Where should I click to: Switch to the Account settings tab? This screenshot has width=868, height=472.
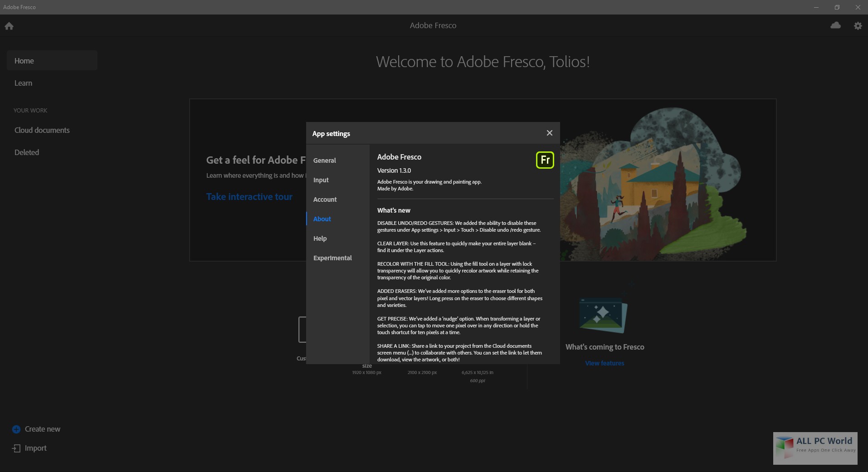[x=338, y=200]
